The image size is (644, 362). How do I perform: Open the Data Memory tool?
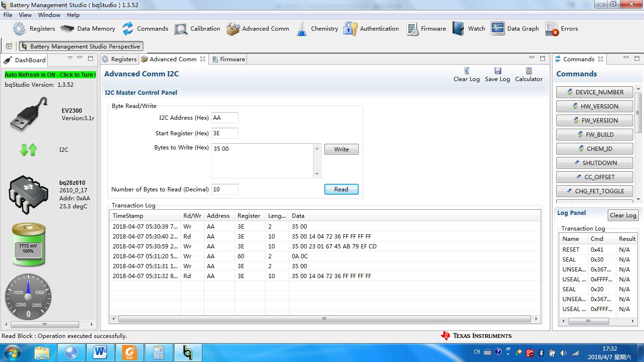(x=88, y=29)
